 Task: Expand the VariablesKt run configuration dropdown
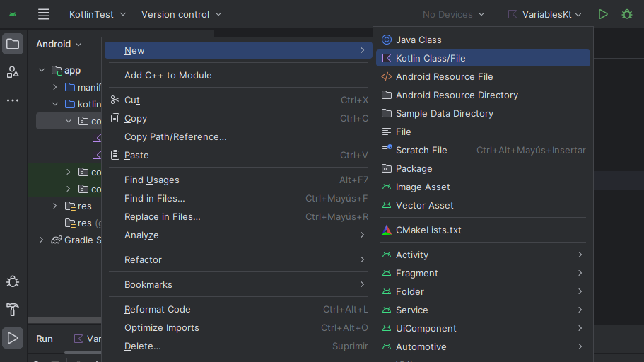tap(545, 14)
